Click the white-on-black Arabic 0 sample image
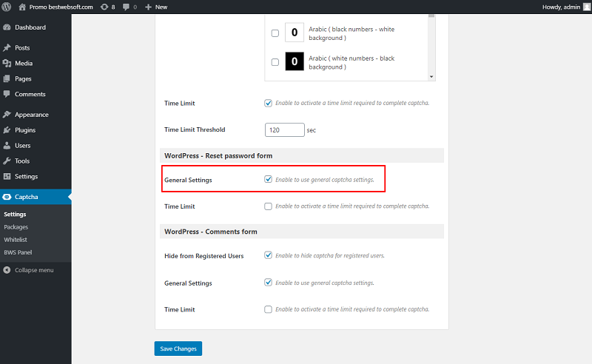Screen dimensions: 592x364 [295, 61]
